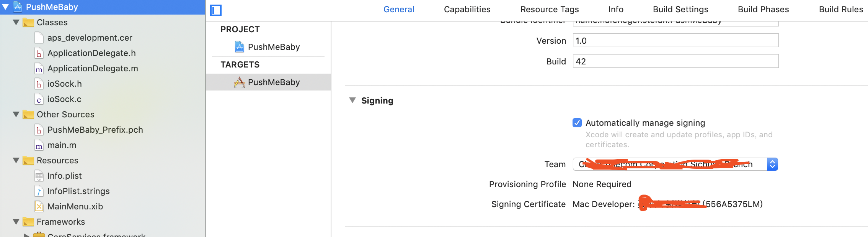Collapse the Classes folder group
Viewport: 868px width, 237px height.
(x=16, y=23)
